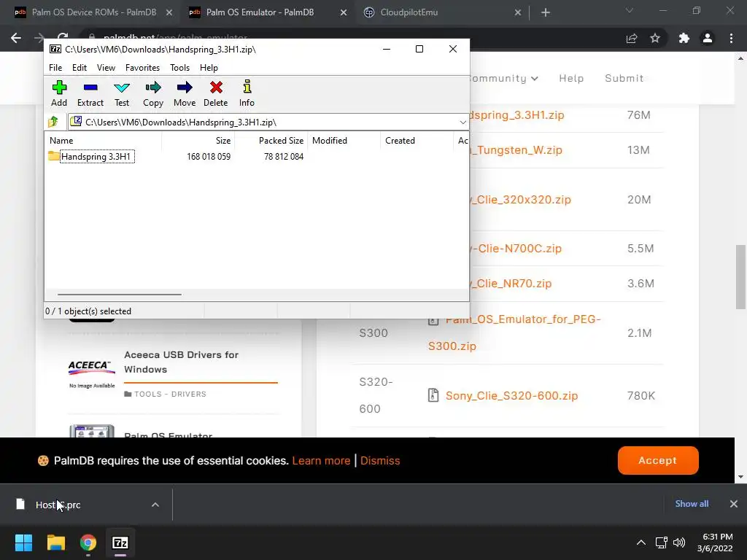Open a new Chrome tab
747x560 pixels.
click(x=546, y=12)
